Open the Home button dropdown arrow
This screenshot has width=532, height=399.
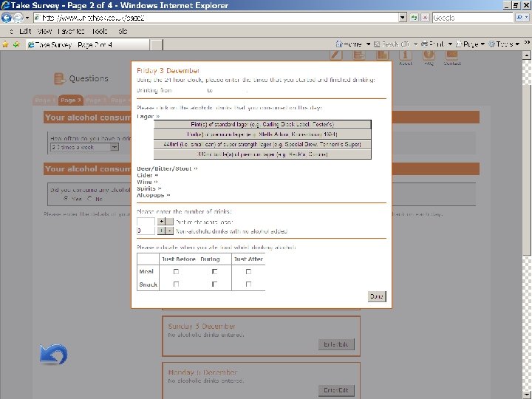pyautogui.click(x=368, y=44)
